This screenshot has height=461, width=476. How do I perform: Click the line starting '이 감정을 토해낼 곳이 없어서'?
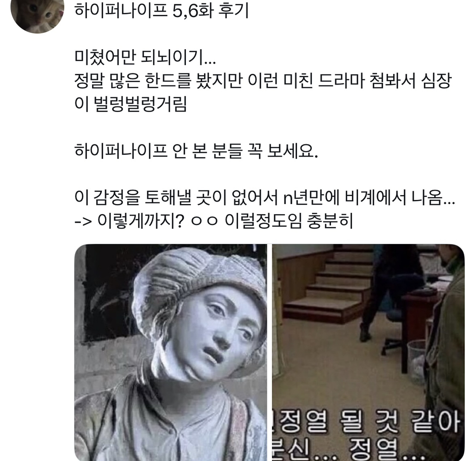(264, 198)
